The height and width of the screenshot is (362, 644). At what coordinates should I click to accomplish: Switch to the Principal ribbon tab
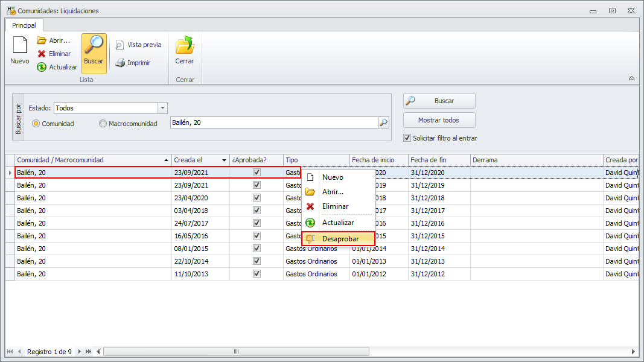point(24,25)
